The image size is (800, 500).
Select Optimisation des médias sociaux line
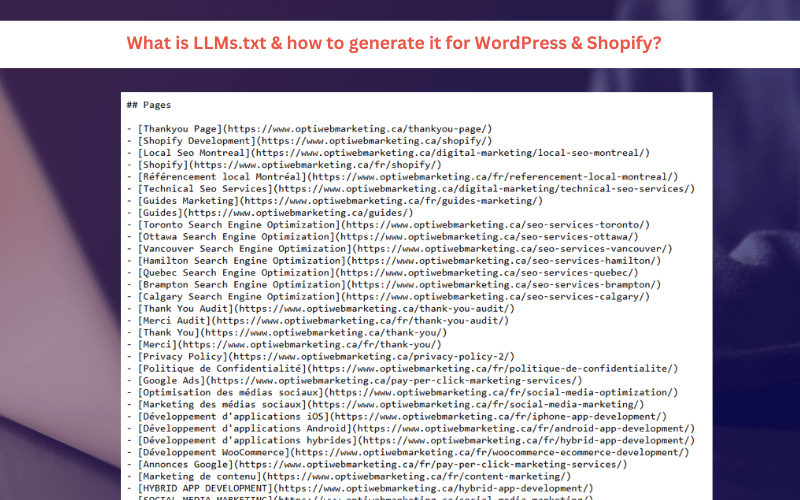[x=403, y=393]
